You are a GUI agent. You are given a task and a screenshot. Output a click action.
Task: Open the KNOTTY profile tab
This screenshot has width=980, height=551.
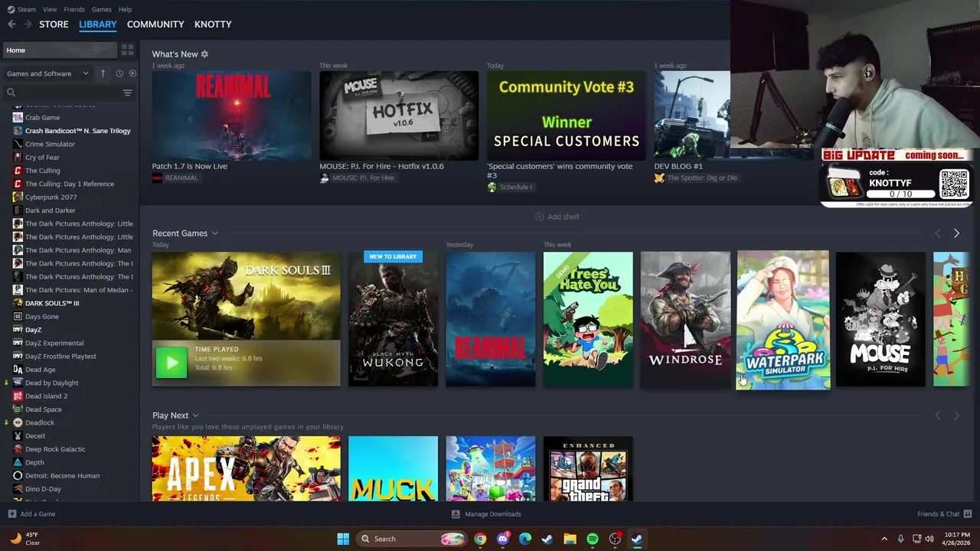(213, 24)
